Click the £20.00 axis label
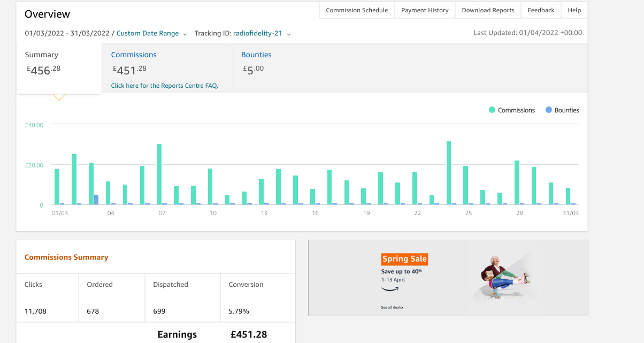Image resolution: width=644 pixels, height=343 pixels. [x=34, y=165]
